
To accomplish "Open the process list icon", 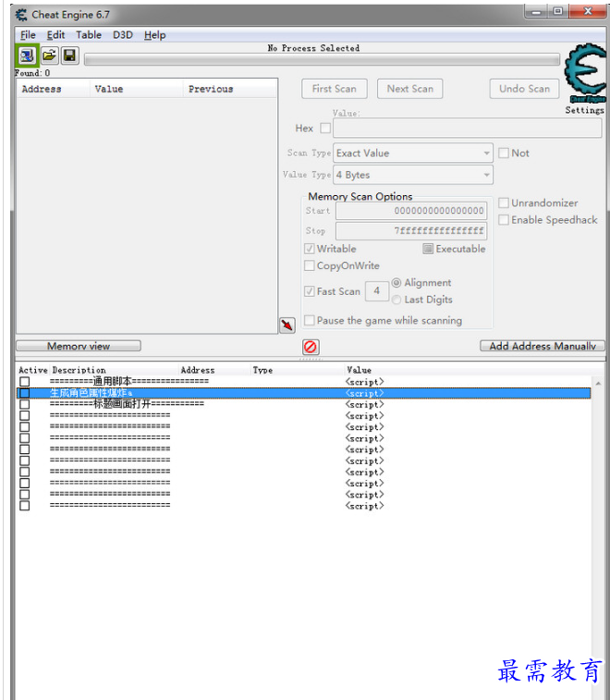I will (27, 55).
